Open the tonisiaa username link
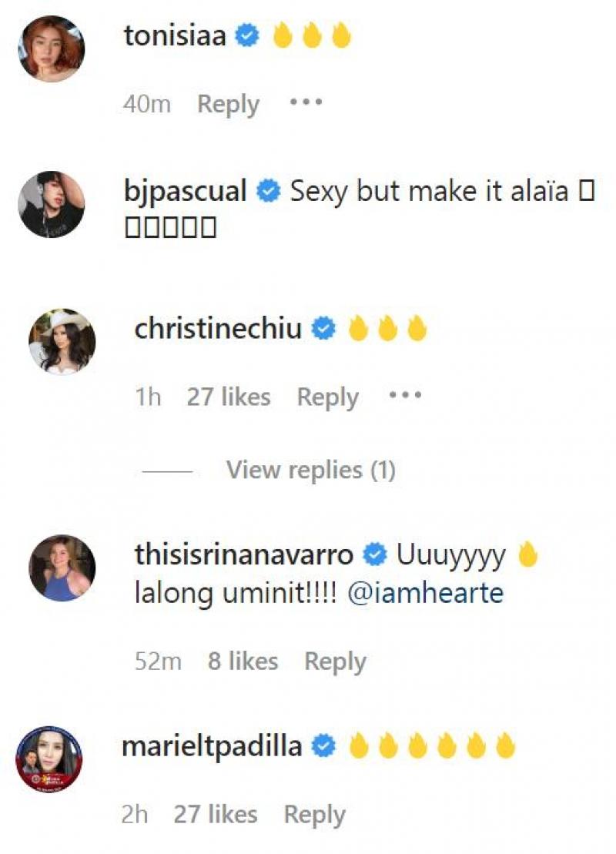616x854 pixels. tap(174, 36)
